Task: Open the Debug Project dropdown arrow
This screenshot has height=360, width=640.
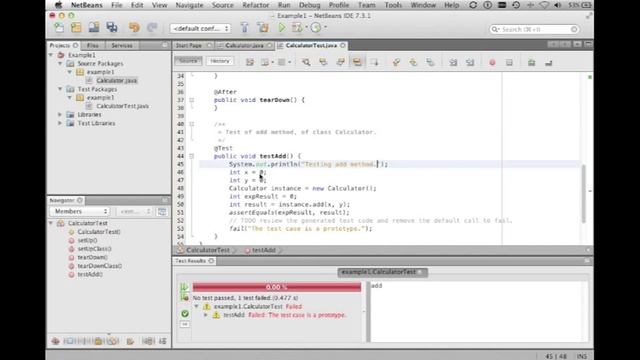Action: click(x=307, y=28)
